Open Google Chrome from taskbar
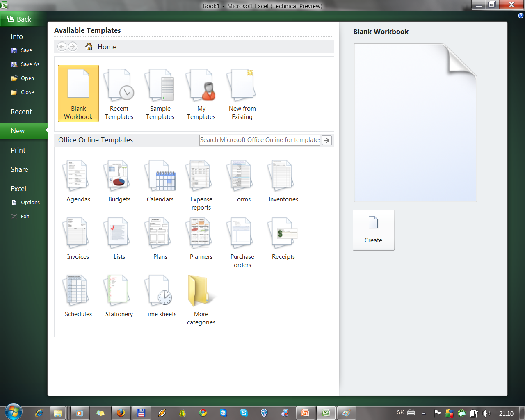 (203, 413)
